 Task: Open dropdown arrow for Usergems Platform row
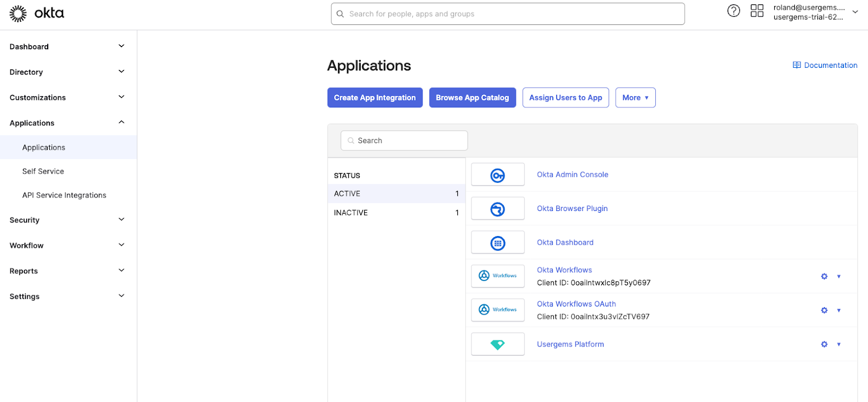[x=839, y=344]
